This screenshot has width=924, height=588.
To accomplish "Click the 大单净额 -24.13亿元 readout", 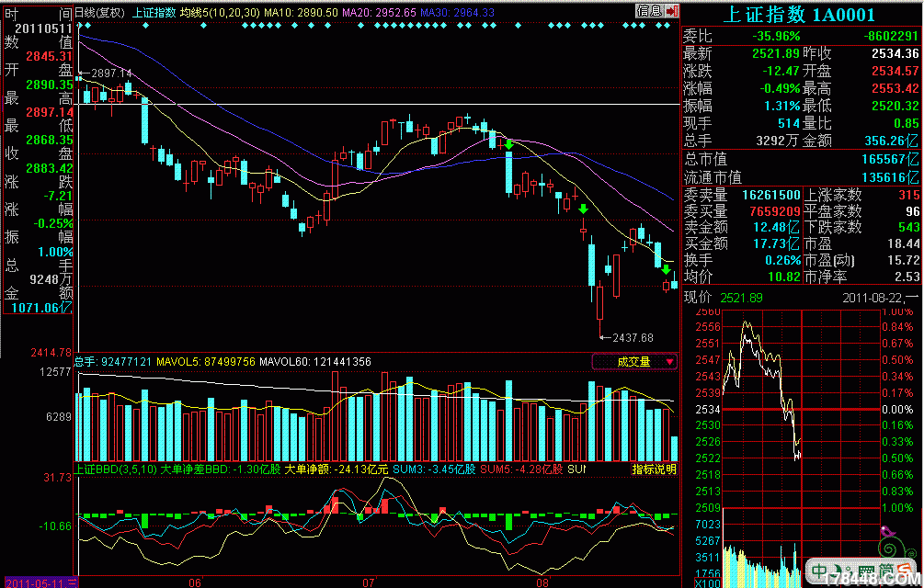I will pos(337,469).
